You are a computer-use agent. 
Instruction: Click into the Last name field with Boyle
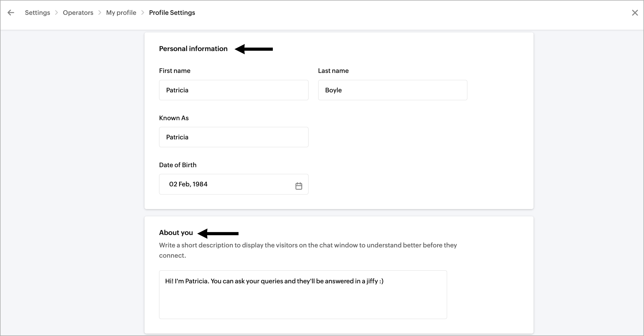tap(392, 90)
